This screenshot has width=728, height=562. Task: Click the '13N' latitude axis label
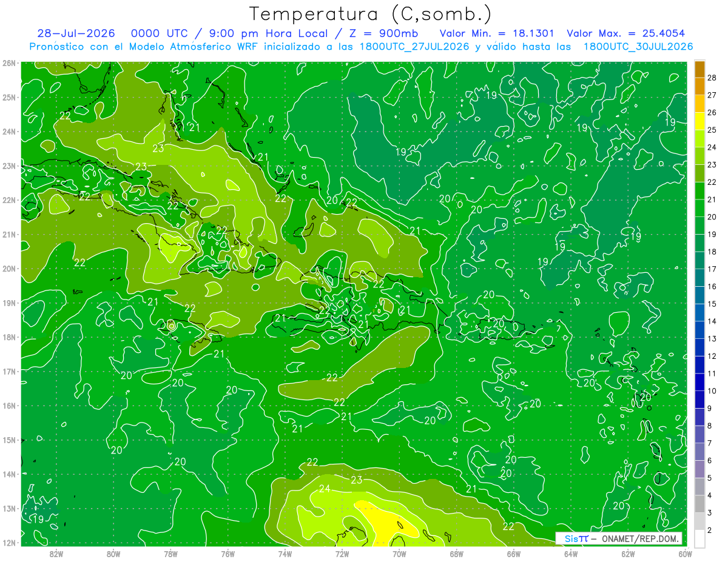[x=9, y=508]
